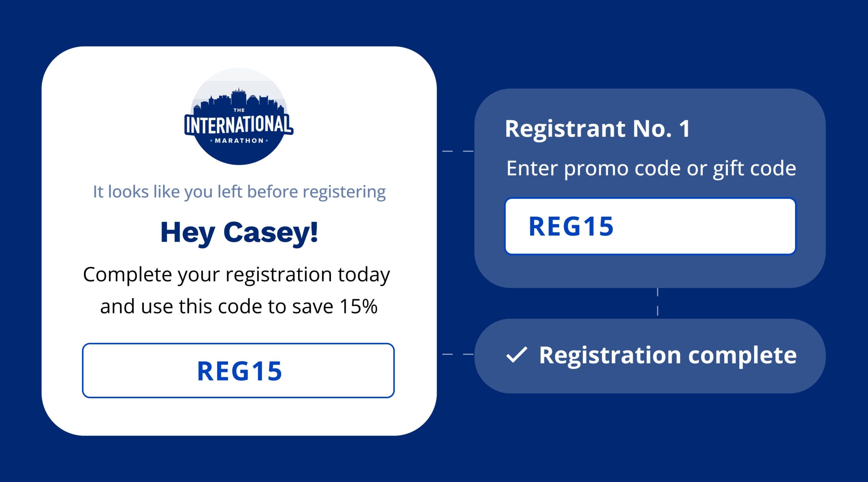Click the small THE text in the logo
Screen dimensions: 868x482
[239, 110]
